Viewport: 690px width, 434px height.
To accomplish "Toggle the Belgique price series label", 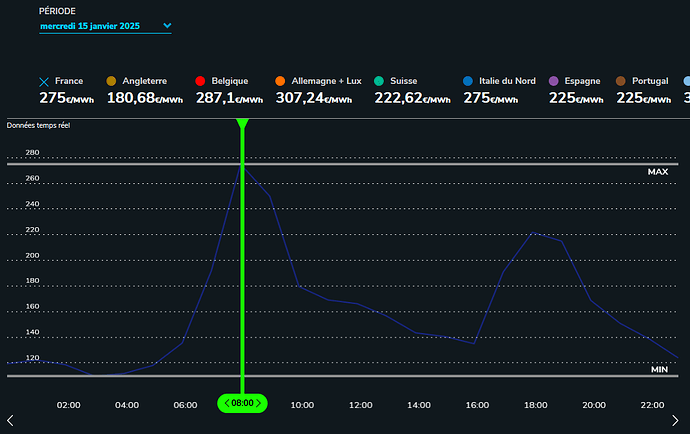I will tap(231, 80).
